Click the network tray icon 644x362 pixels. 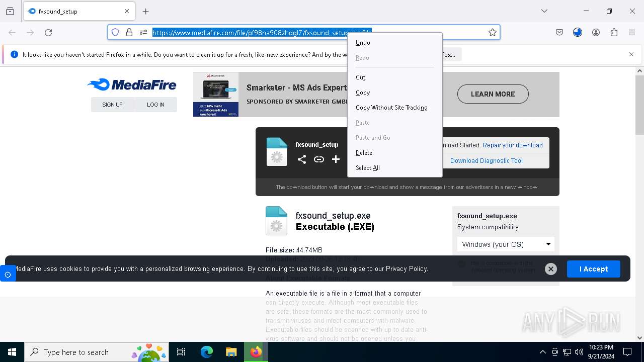567,352
